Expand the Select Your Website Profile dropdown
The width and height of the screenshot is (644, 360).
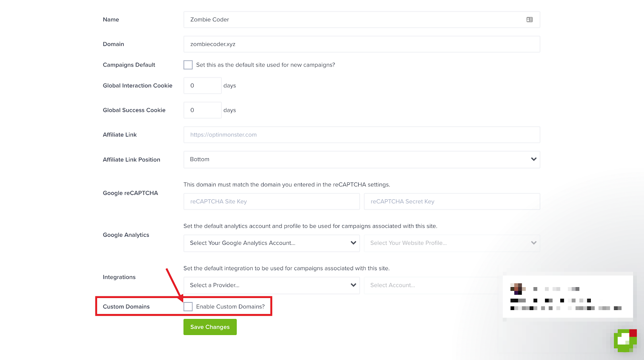click(452, 243)
